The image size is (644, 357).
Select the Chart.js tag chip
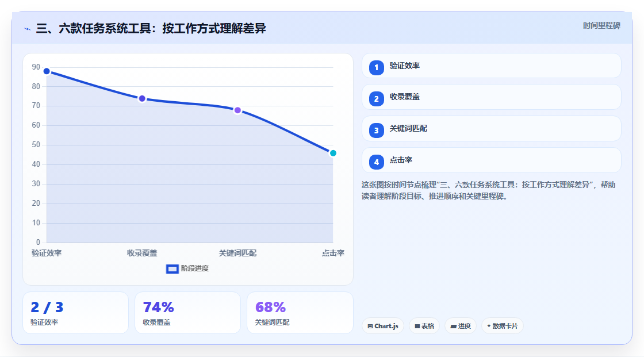click(x=383, y=326)
